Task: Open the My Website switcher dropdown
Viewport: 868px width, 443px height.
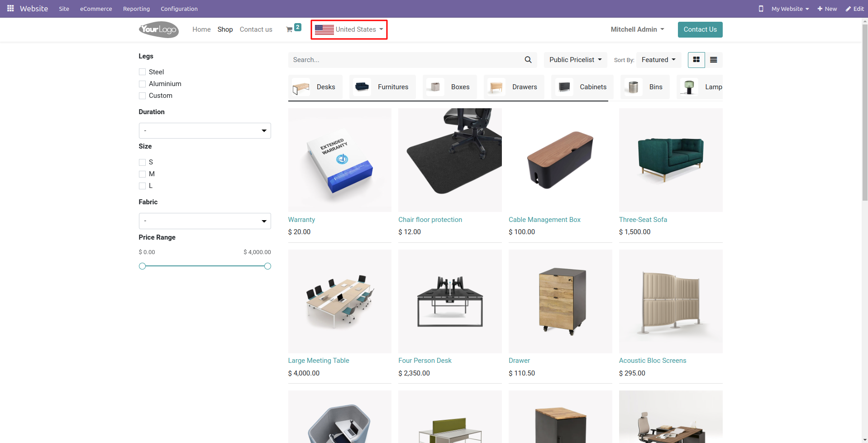Action: pos(790,9)
